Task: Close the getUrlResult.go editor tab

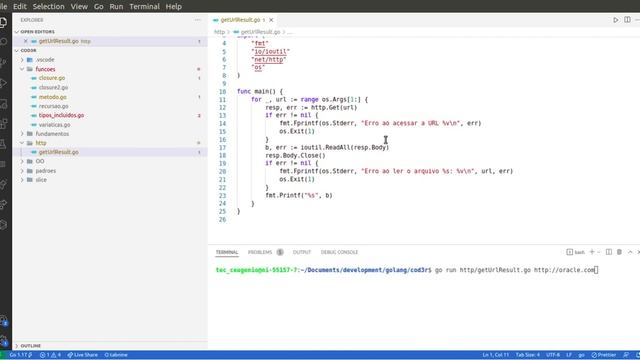Action: click(x=271, y=20)
